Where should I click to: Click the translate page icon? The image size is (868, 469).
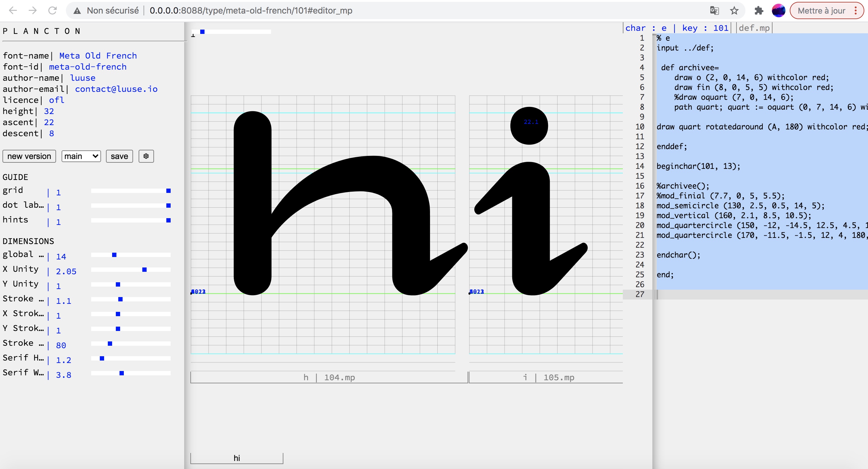pos(714,10)
